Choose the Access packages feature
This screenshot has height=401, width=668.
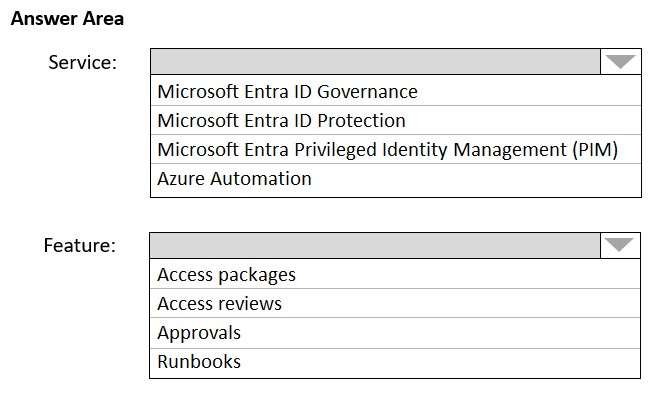click(x=226, y=275)
